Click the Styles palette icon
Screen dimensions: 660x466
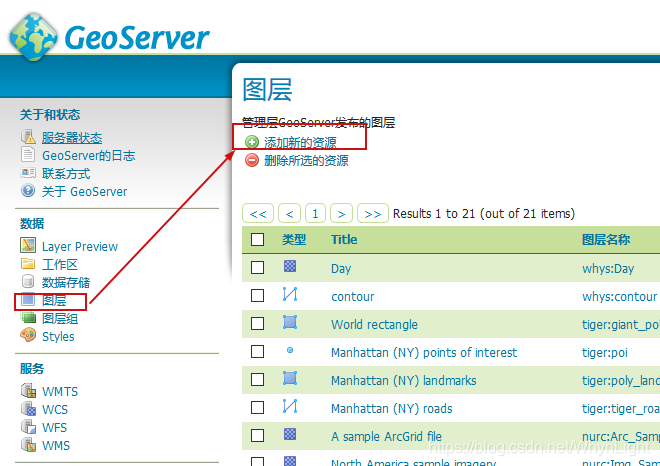[x=28, y=336]
